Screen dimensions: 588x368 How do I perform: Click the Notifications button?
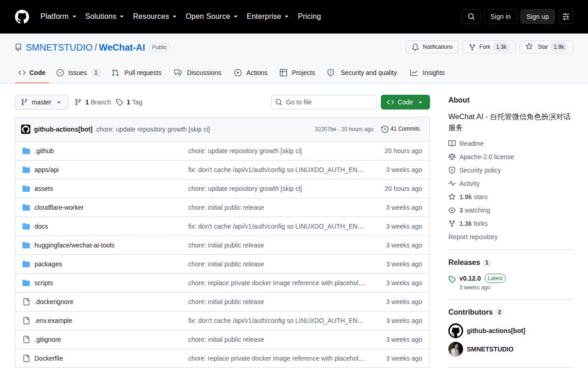(x=432, y=47)
